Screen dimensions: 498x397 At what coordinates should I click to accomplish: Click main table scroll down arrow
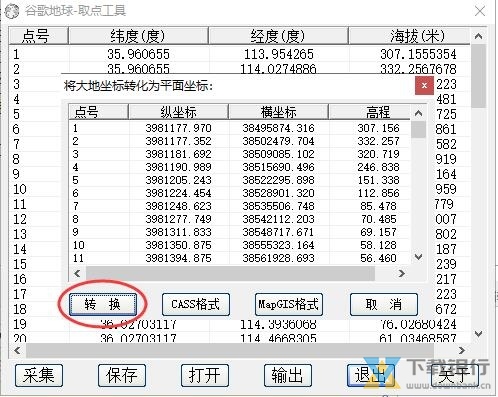[479, 334]
